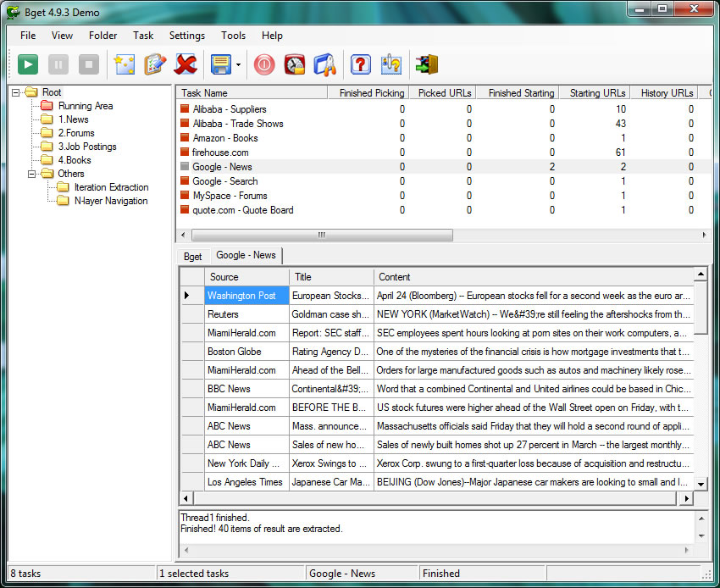Switch to the Bget tab
This screenshot has height=588, width=720.
[x=193, y=257]
